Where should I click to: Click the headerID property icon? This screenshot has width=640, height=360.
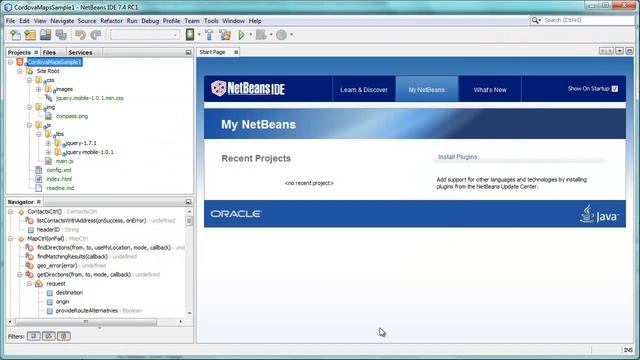(31, 230)
